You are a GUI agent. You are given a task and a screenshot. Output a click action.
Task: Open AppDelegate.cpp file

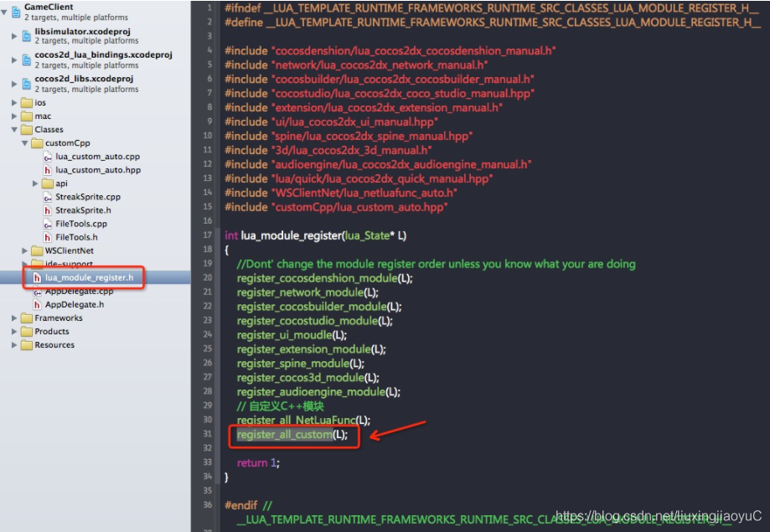79,292
